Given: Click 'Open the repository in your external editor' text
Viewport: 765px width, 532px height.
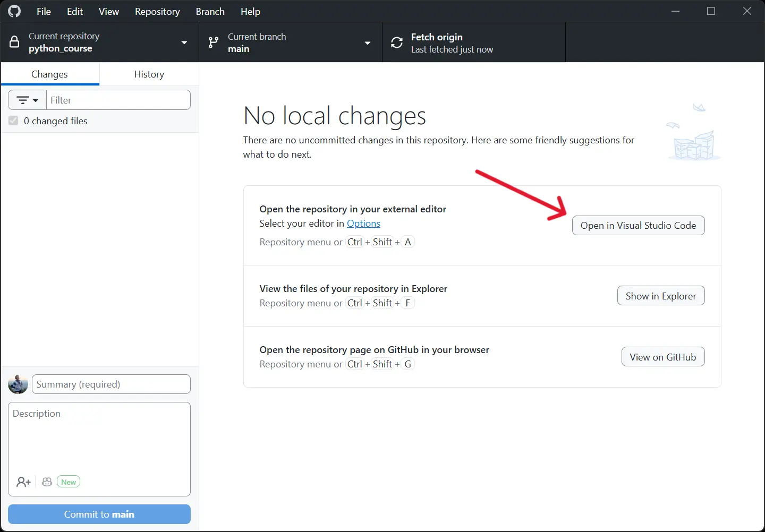Looking at the screenshot, I should (x=353, y=209).
